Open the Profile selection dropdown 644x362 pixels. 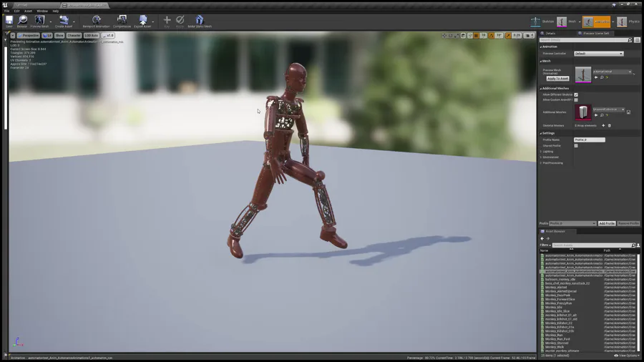(572, 223)
